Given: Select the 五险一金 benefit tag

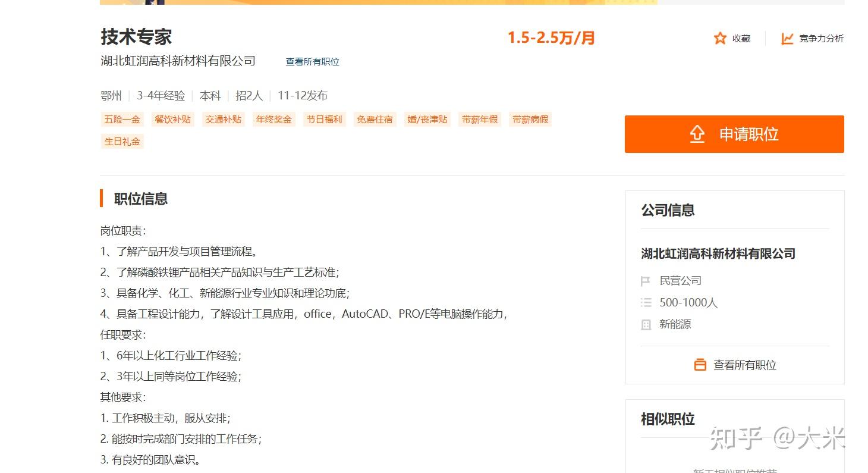Looking at the screenshot, I should (122, 119).
